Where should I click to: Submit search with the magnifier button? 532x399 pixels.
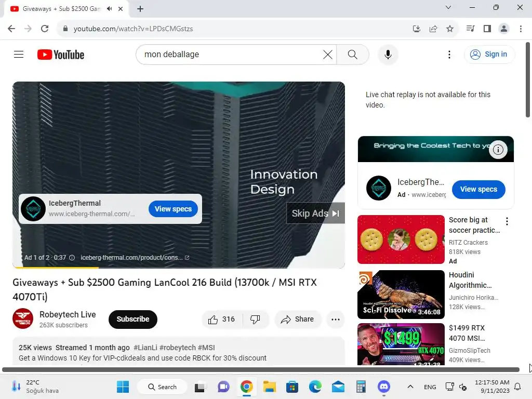point(353,54)
